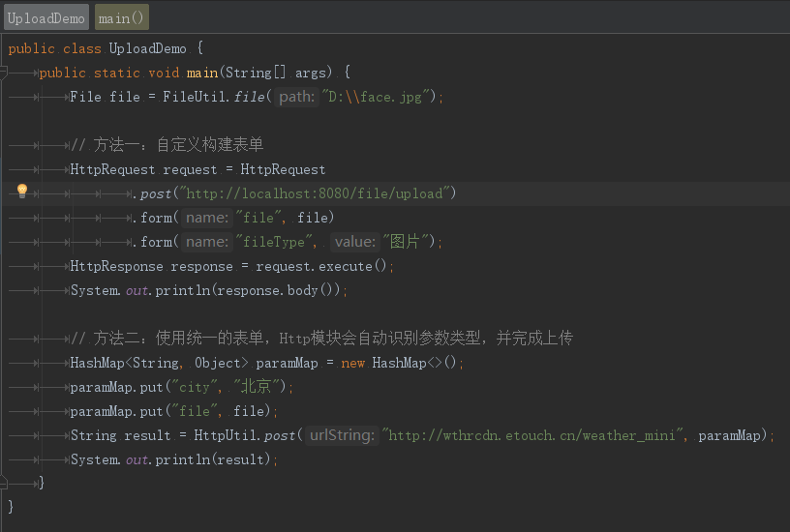Collapse the main method fold marker

(x=4, y=73)
